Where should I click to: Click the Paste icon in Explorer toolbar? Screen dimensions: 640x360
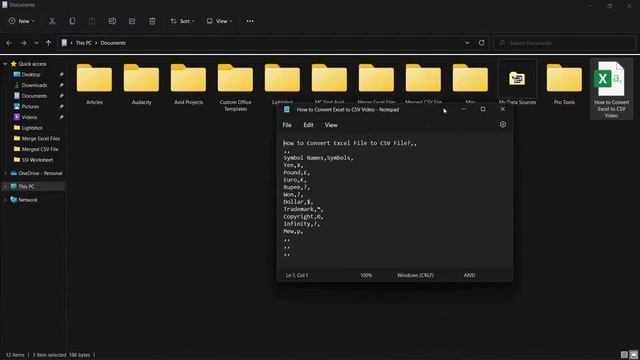[92, 21]
